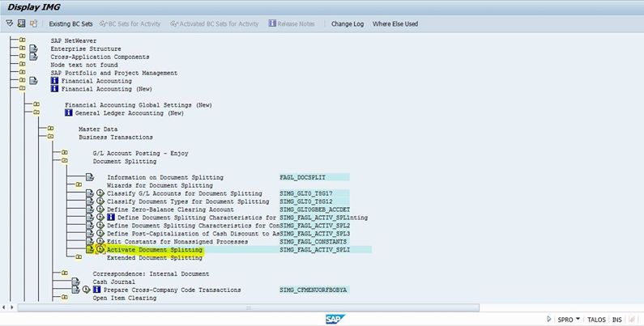Click the scroll right arrow at bottom
644x326 pixels.
(12, 307)
